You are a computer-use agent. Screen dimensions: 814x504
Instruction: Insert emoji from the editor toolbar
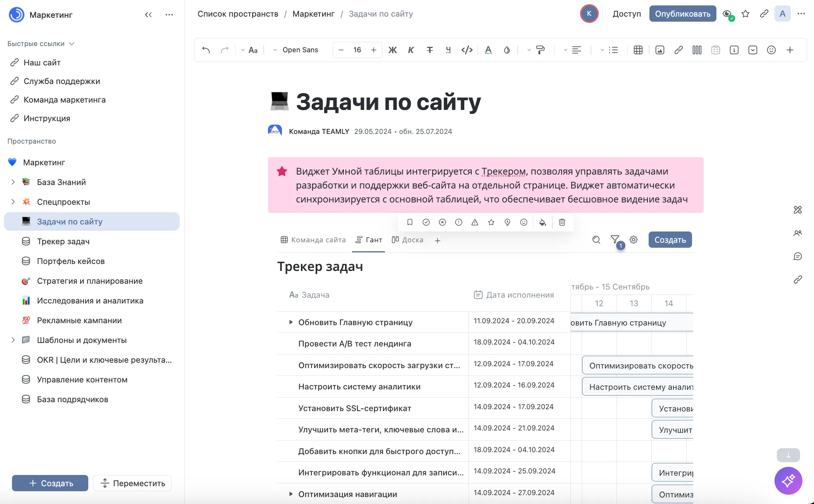pos(771,50)
